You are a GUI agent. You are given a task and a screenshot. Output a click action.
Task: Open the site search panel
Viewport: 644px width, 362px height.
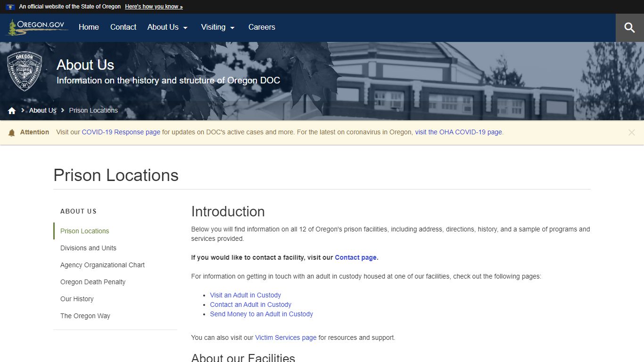630,27
